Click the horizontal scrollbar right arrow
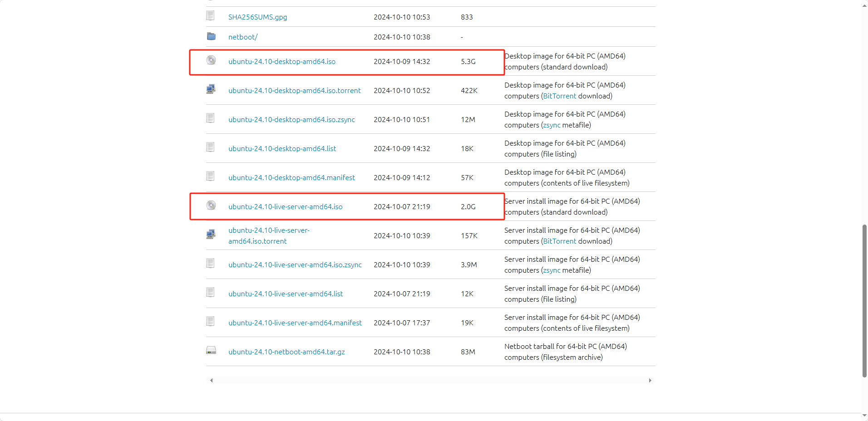Image resolution: width=868 pixels, height=421 pixels. pos(650,381)
